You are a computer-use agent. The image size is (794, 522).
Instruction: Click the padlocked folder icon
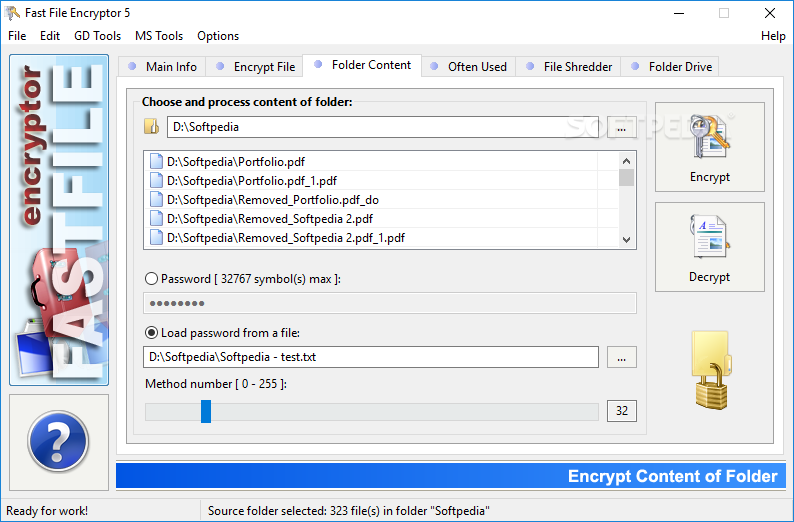[x=711, y=370]
